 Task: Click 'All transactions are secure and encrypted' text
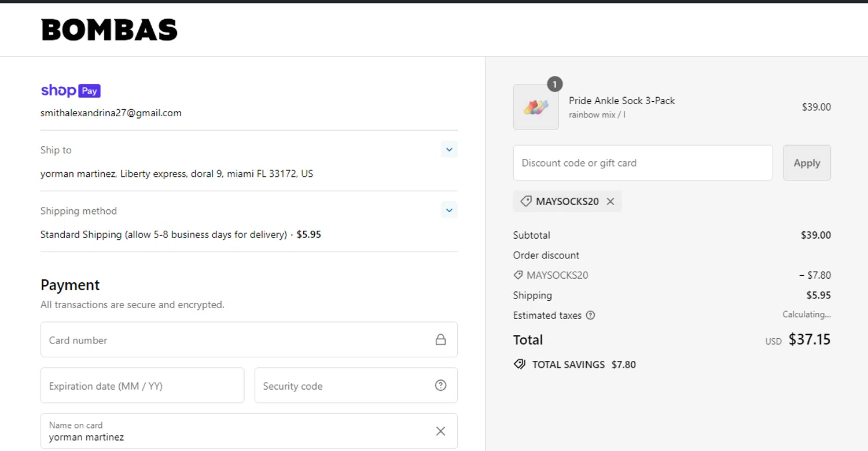point(133,305)
